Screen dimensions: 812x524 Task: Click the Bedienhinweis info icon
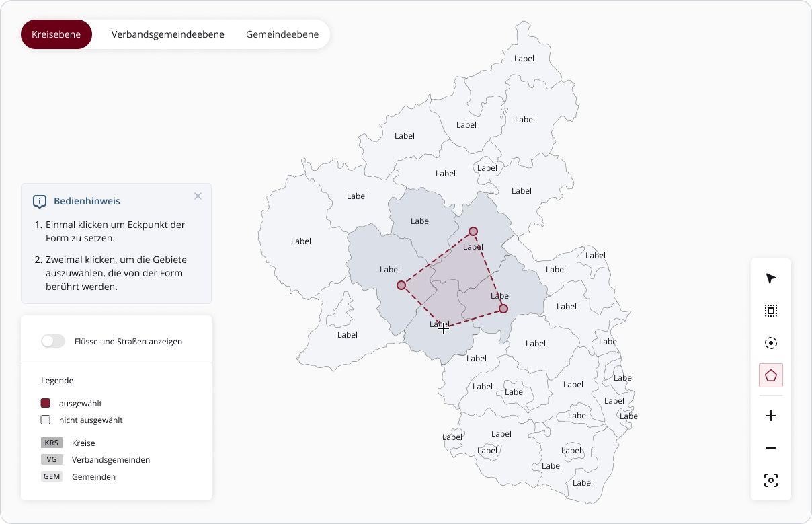(40, 201)
